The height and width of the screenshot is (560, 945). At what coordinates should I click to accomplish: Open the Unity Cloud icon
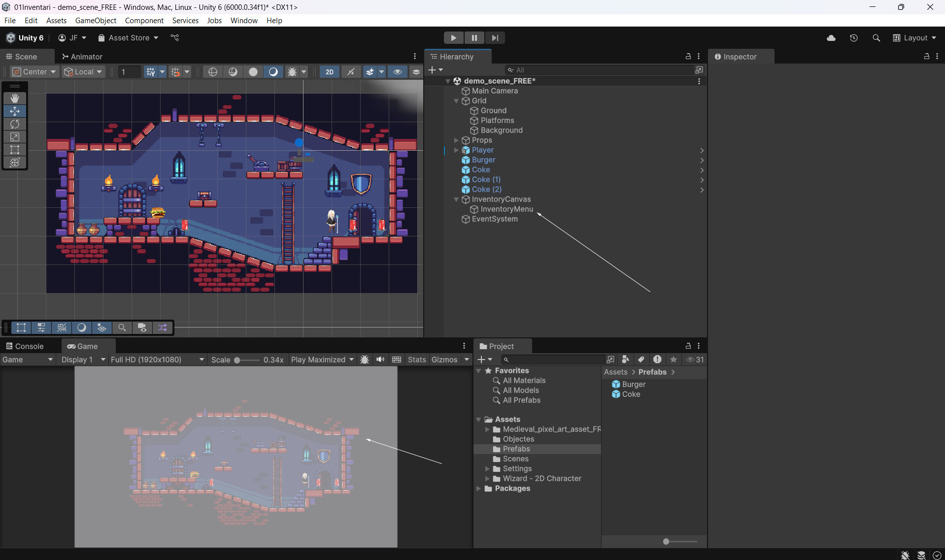pyautogui.click(x=831, y=38)
